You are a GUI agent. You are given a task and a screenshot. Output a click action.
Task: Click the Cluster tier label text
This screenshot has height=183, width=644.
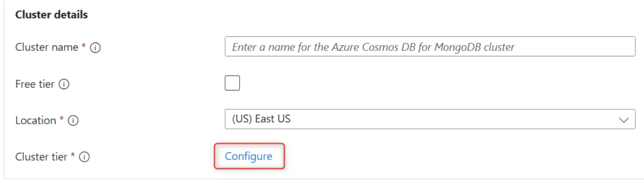tap(41, 157)
